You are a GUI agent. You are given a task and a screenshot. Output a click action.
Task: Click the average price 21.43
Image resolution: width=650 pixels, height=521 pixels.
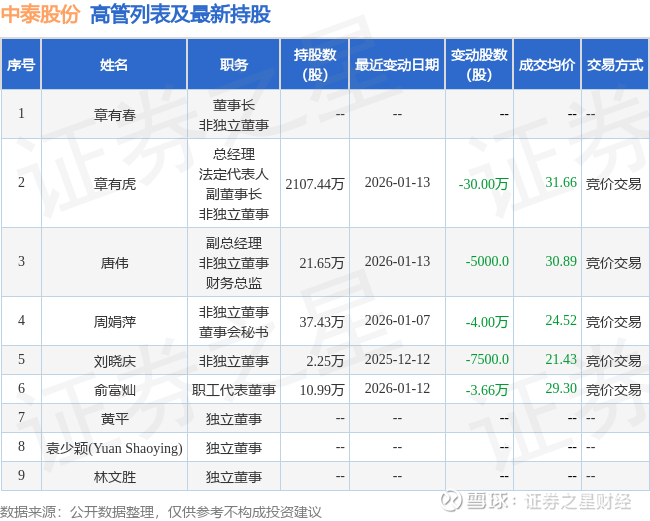pos(561,359)
